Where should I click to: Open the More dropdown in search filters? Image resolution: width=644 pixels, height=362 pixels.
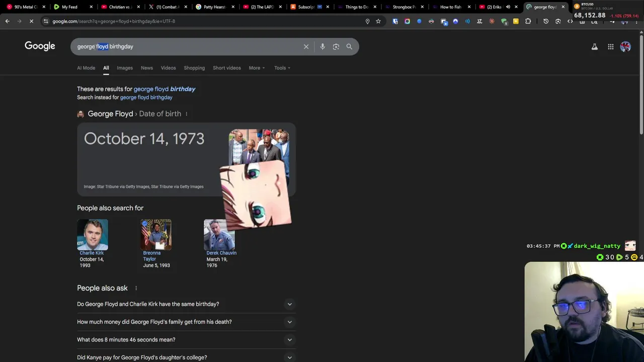[x=257, y=68]
